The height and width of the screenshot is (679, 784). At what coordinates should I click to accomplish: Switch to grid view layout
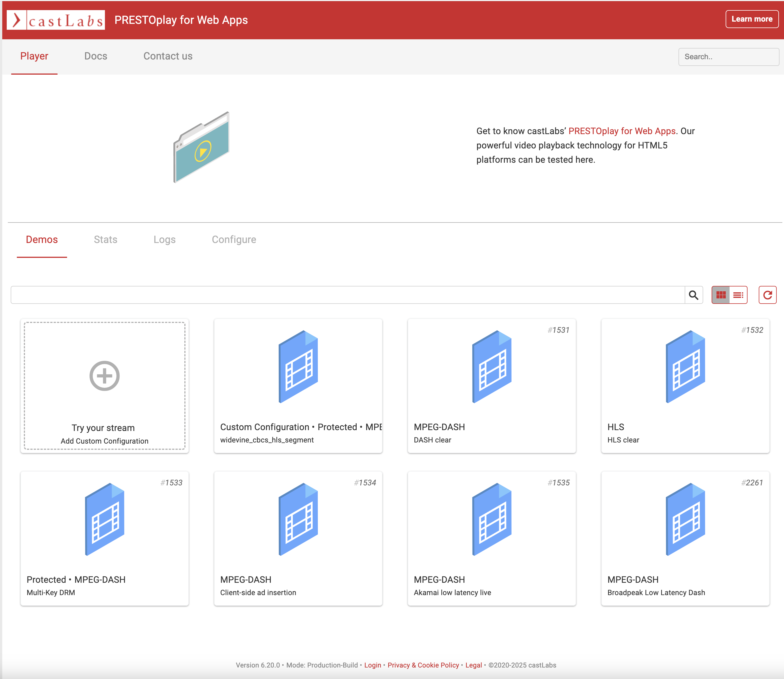721,295
